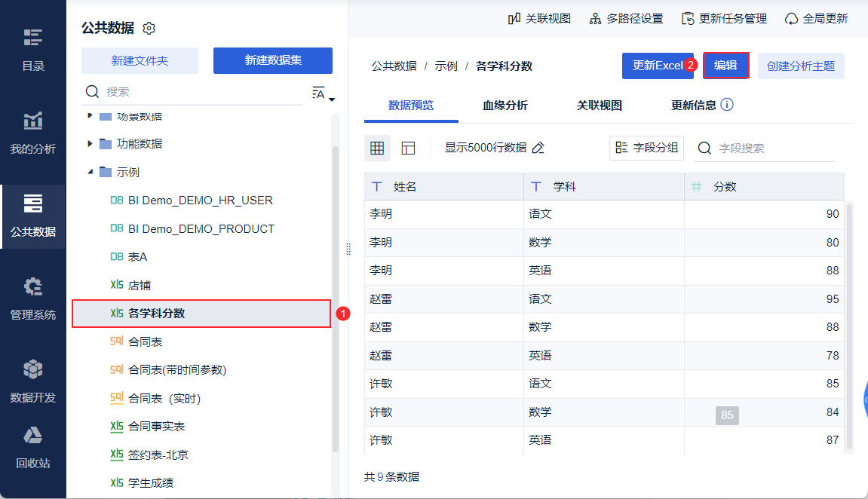Viewport: 868px width, 499px height.
Task: Switch to the 血缘分析 tab
Action: point(505,106)
